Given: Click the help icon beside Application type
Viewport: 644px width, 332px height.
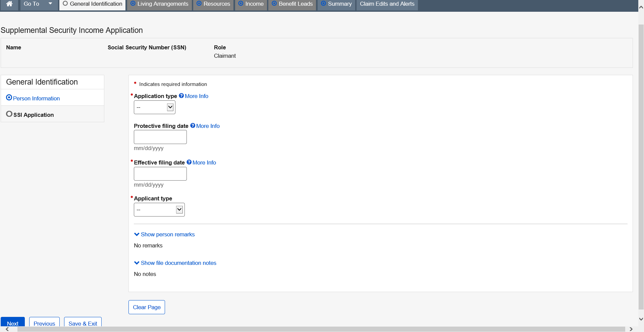Looking at the screenshot, I should point(181,96).
